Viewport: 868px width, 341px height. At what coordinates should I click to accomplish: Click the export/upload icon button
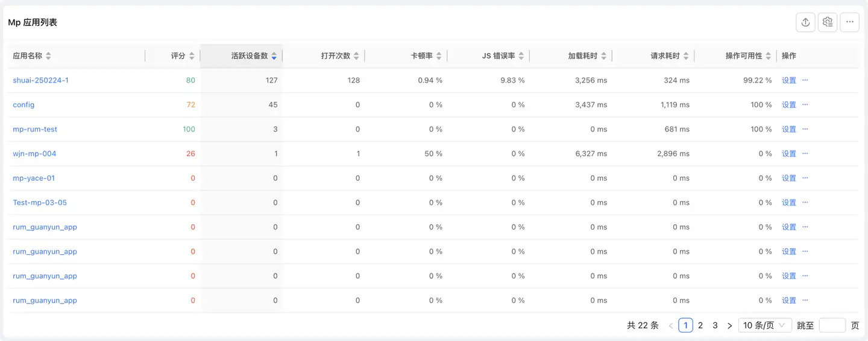pyautogui.click(x=805, y=22)
